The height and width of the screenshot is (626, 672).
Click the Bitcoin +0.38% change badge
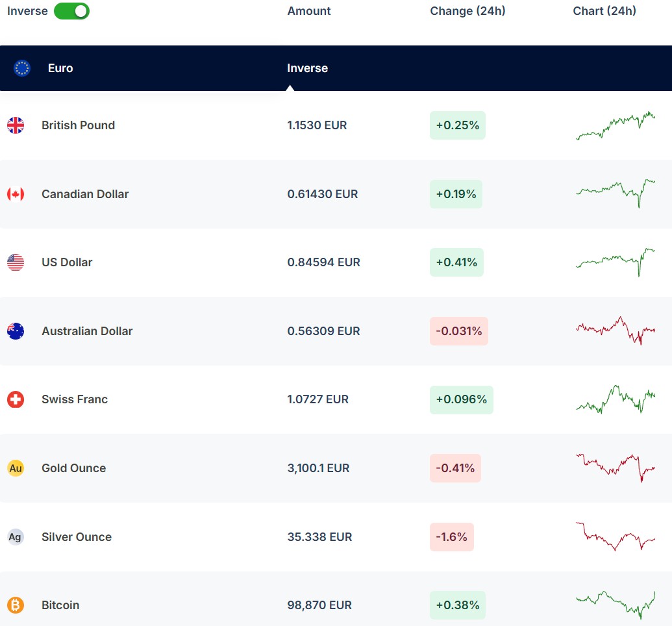[457, 605]
